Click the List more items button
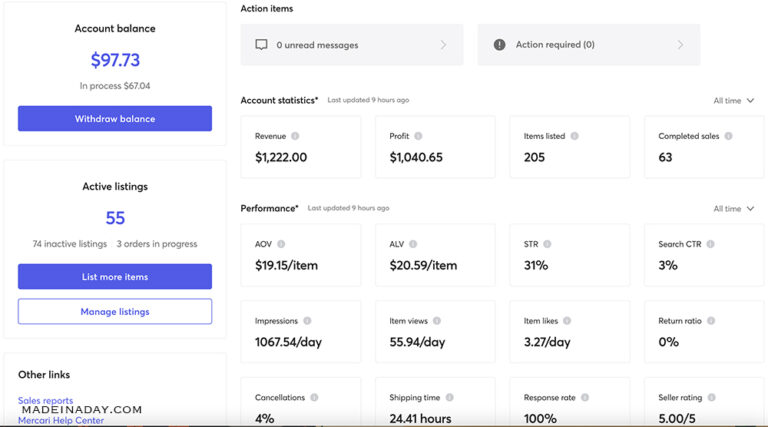Viewport: 768px width, 427px height. click(115, 277)
